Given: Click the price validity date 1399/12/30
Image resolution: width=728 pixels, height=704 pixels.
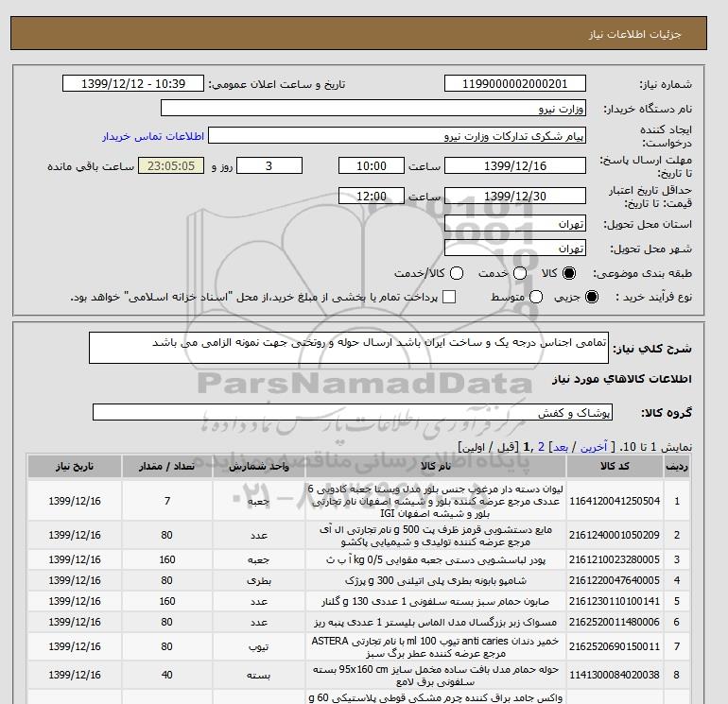Looking at the screenshot, I should [515, 197].
